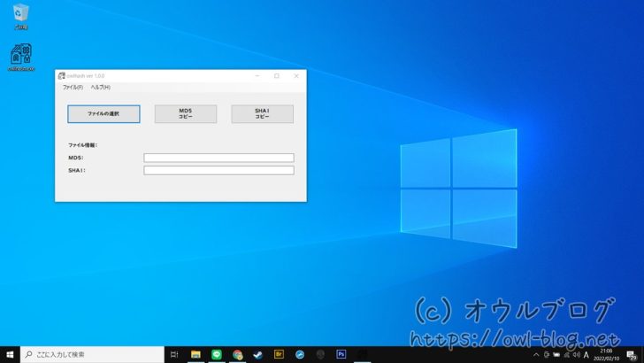Open Task View from the taskbar
The image size is (644, 363).
pyautogui.click(x=174, y=354)
